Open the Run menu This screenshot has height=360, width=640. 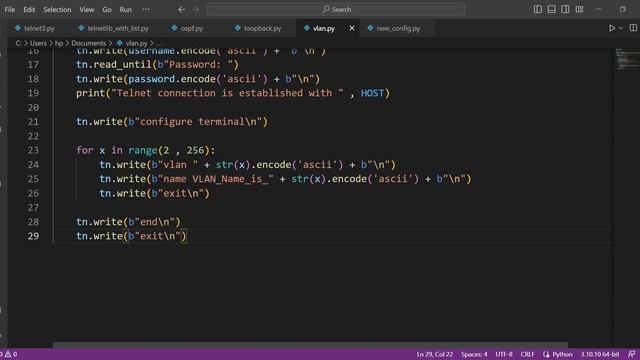click(126, 9)
